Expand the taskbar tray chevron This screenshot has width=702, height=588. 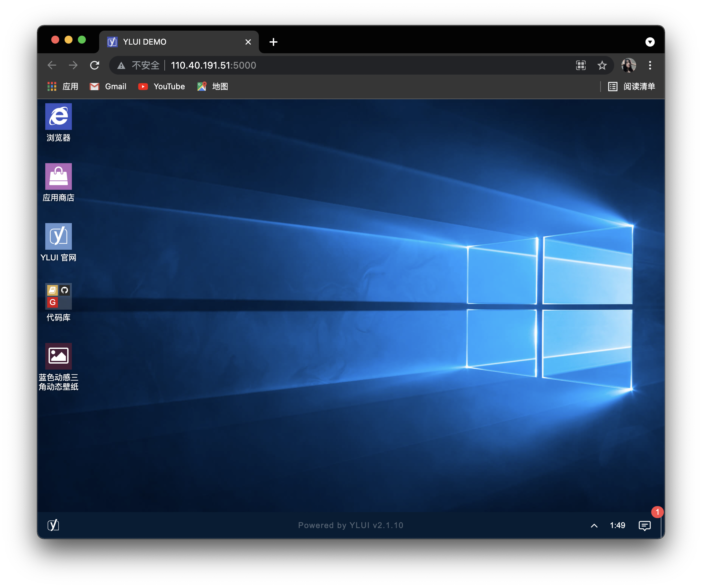point(594,525)
